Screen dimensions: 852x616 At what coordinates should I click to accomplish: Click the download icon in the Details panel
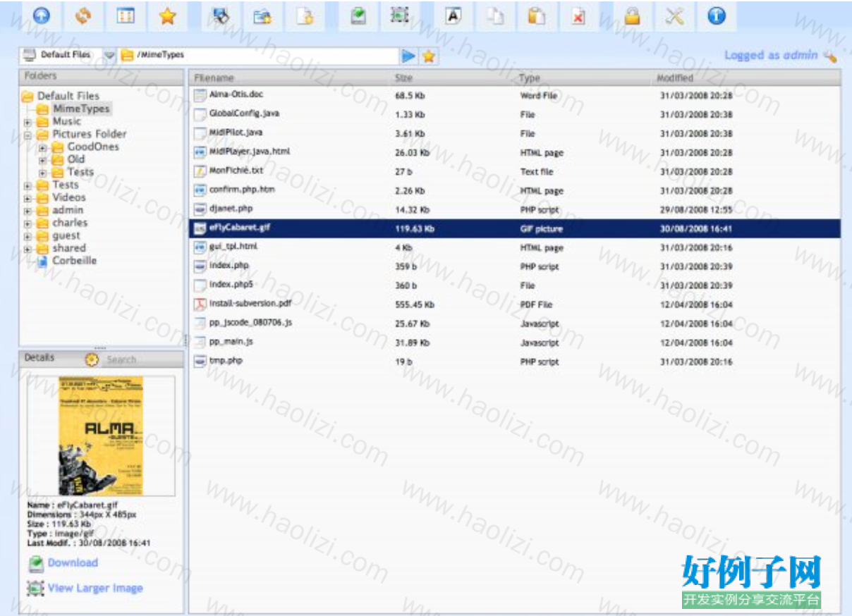(35, 563)
